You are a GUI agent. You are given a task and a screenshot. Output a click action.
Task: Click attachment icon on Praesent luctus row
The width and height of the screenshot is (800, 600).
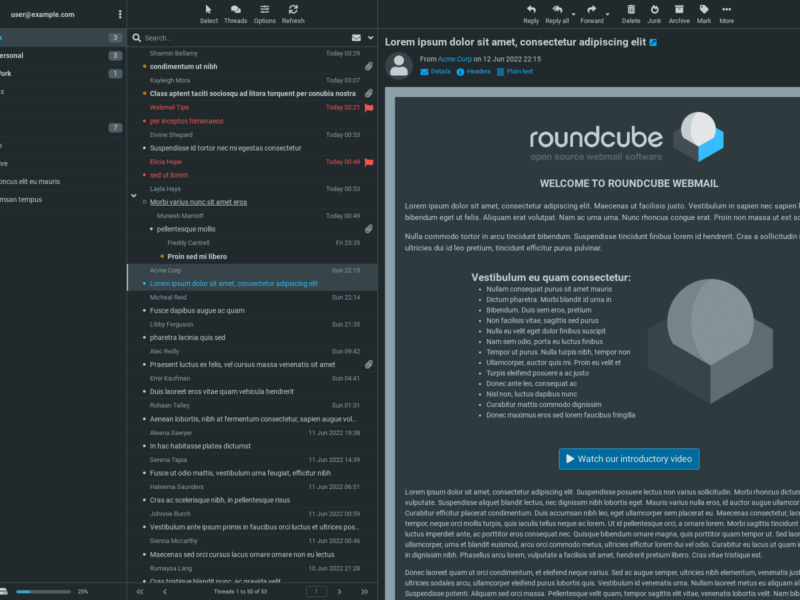(368, 364)
